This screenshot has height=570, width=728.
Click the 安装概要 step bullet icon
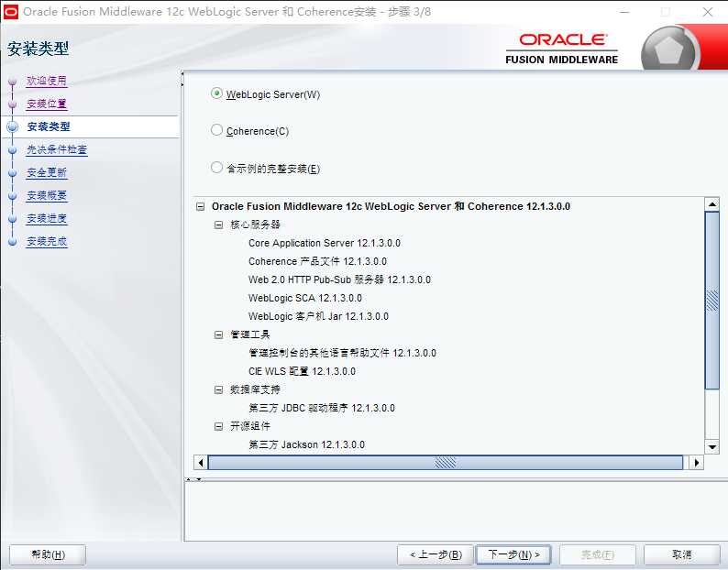[x=13, y=196]
